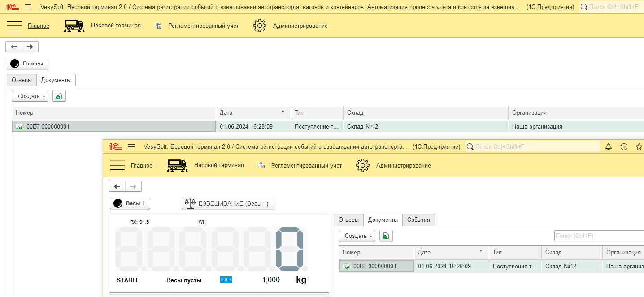This screenshot has height=297, width=644.
Task: Click the Главное link in outer toolbar
Action: (x=39, y=26)
